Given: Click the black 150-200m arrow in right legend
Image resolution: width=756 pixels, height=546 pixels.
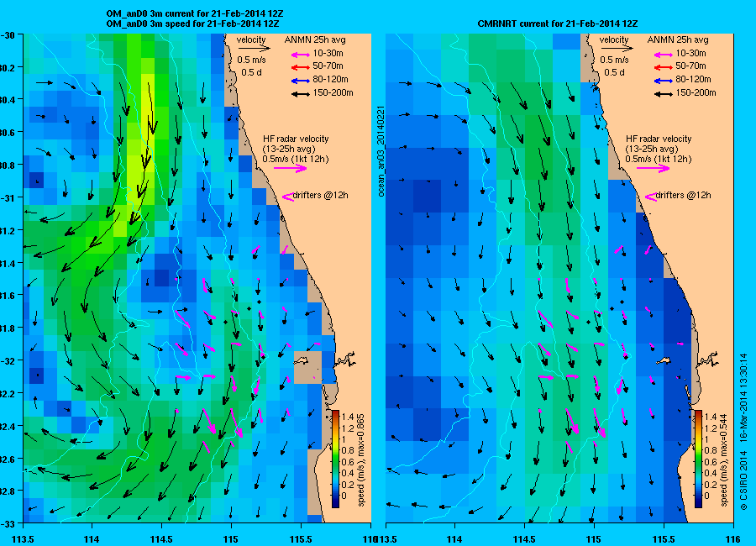Looking at the screenshot, I should coord(663,94).
